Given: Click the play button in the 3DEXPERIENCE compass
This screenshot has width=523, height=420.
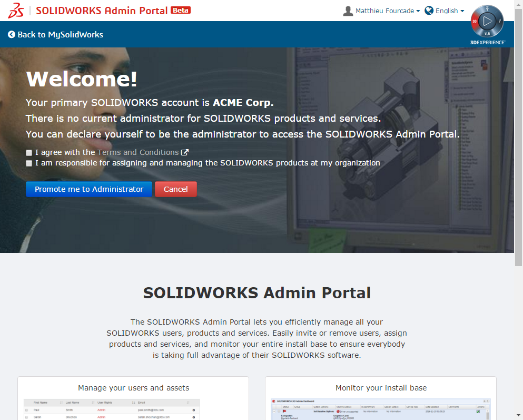Looking at the screenshot, I should (x=487, y=22).
